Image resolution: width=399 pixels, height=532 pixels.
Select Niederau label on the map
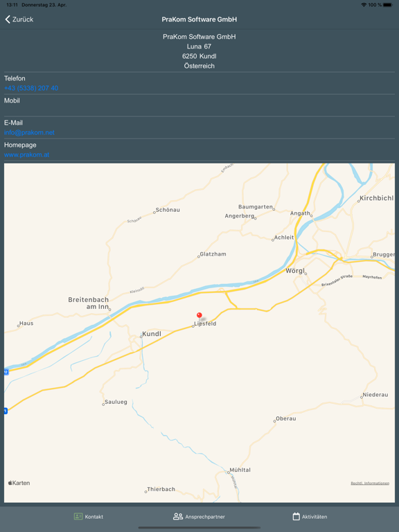tap(375, 395)
